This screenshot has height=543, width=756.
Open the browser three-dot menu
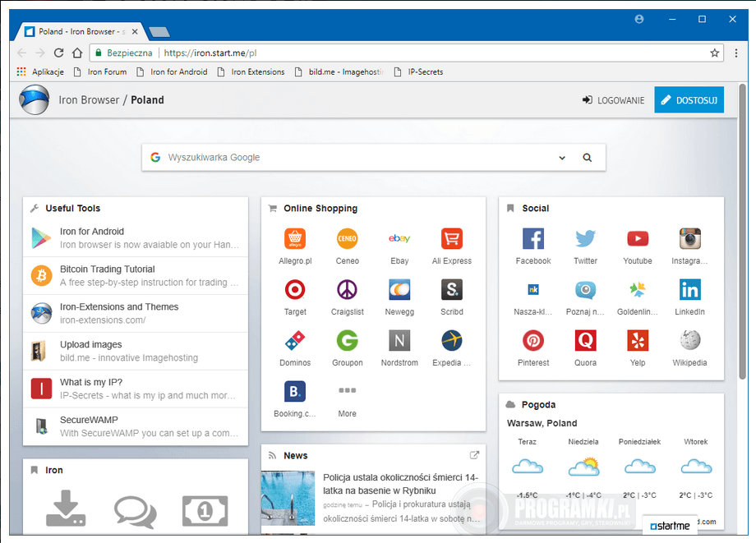735,53
